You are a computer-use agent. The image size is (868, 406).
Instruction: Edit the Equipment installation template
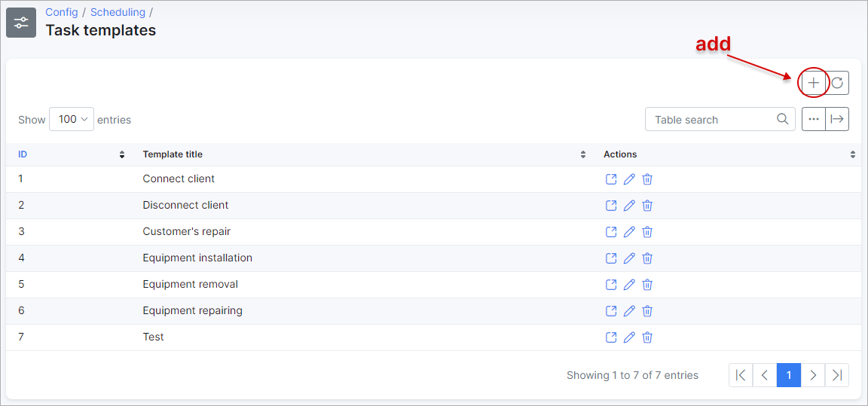click(x=629, y=258)
